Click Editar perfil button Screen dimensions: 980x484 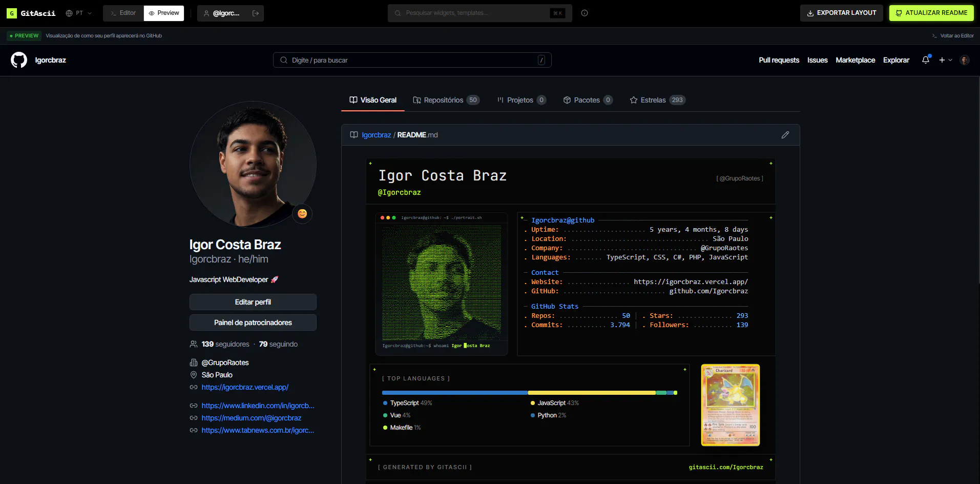tap(253, 302)
